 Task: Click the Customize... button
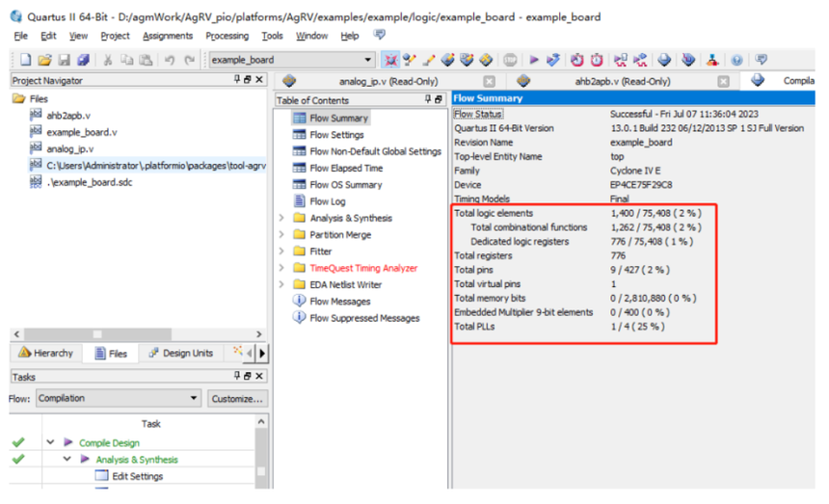237,398
